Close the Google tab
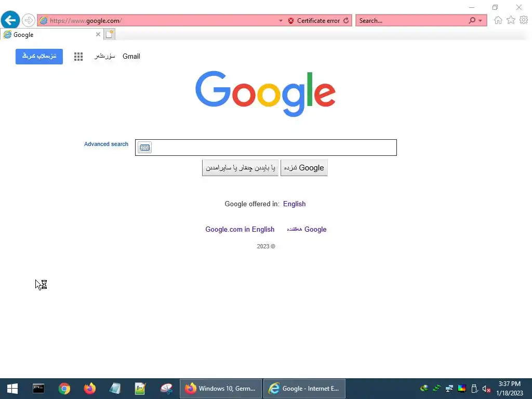532x399 pixels. tap(98, 34)
